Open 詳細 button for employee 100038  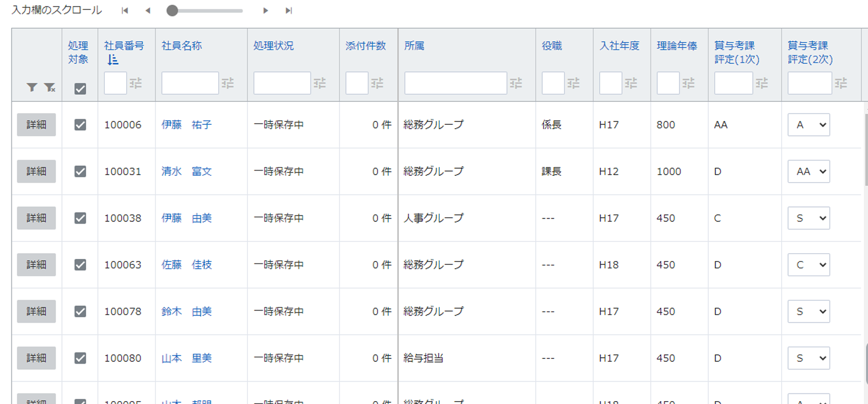36,218
